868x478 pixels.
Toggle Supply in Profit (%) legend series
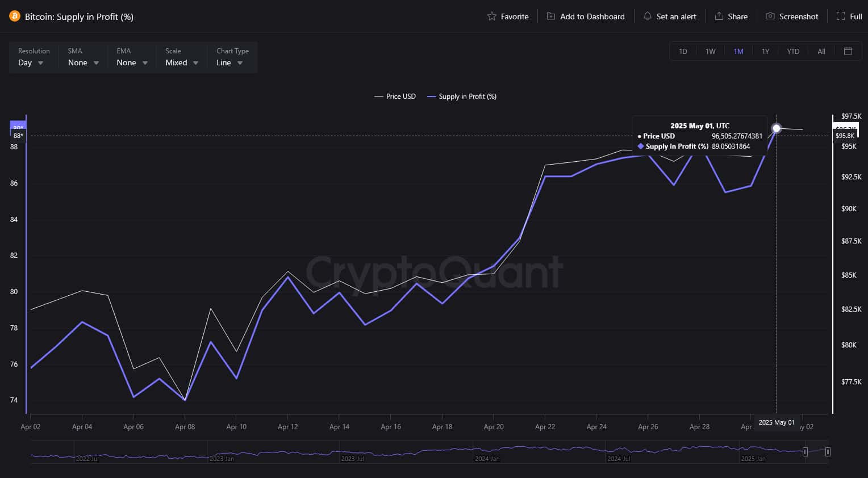462,97
